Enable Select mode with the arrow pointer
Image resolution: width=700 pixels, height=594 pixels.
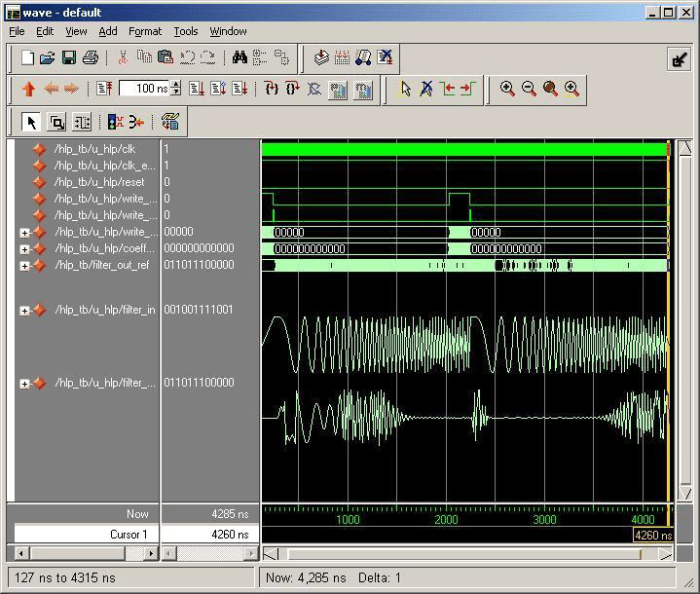click(x=31, y=122)
